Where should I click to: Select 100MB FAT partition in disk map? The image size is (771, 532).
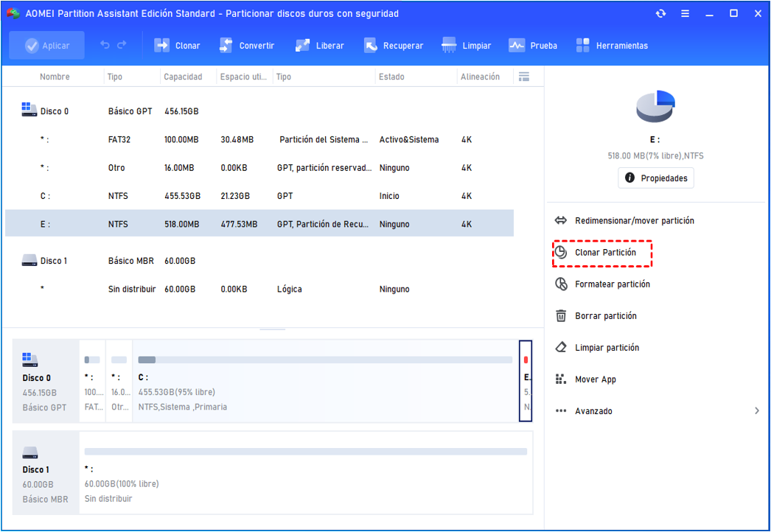pyautogui.click(x=92, y=381)
